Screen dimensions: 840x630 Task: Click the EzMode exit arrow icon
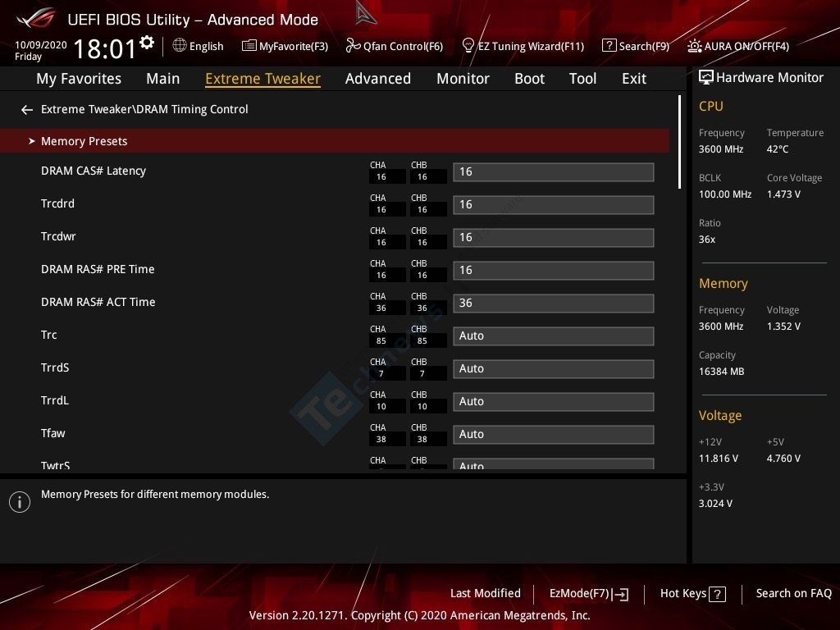(620, 594)
